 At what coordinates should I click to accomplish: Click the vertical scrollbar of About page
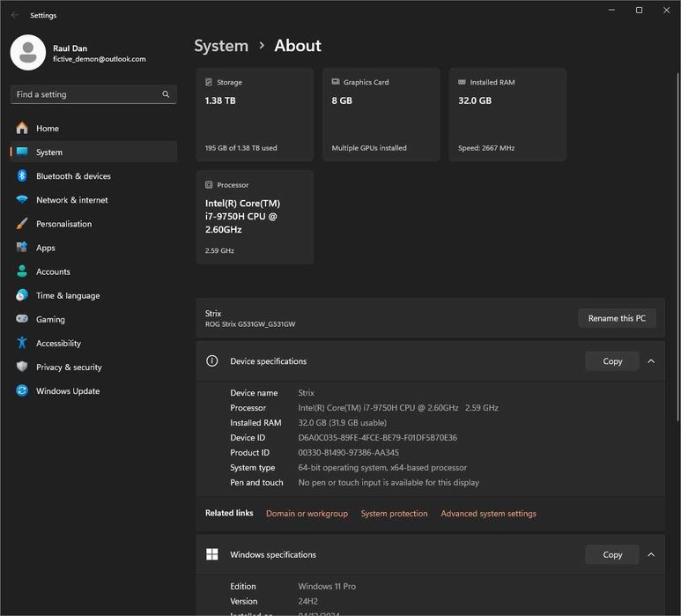pyautogui.click(x=677, y=248)
